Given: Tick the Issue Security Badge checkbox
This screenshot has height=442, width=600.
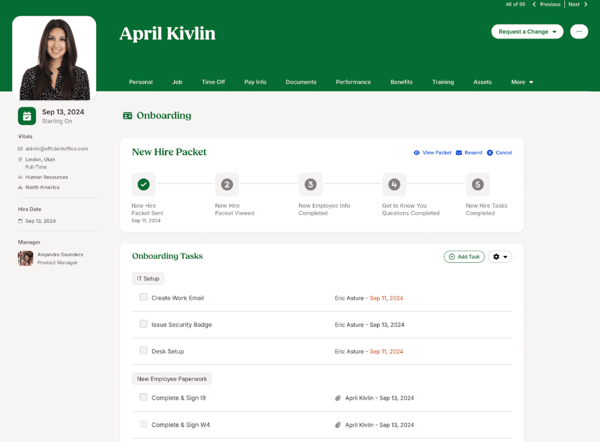Looking at the screenshot, I should (143, 324).
